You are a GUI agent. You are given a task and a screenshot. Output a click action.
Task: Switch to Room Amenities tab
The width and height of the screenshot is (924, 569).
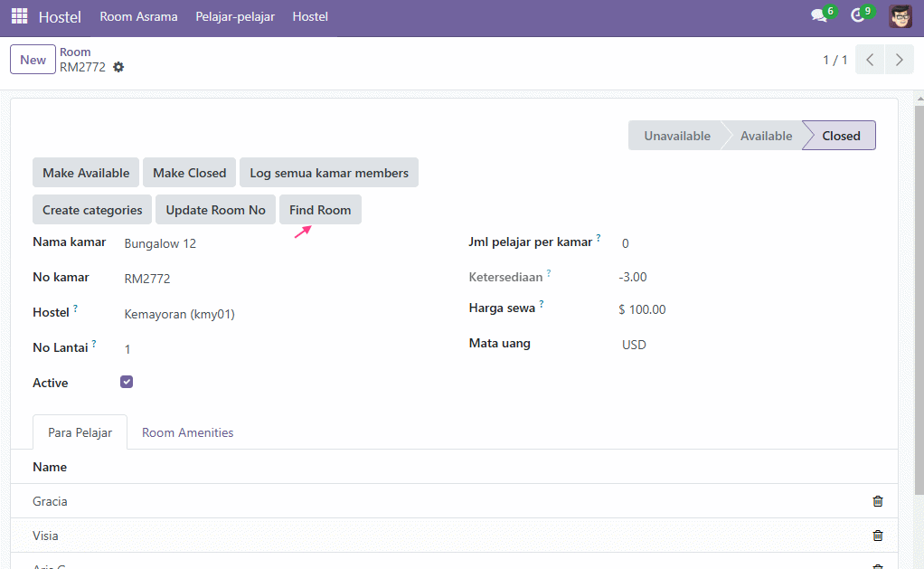pyautogui.click(x=187, y=432)
